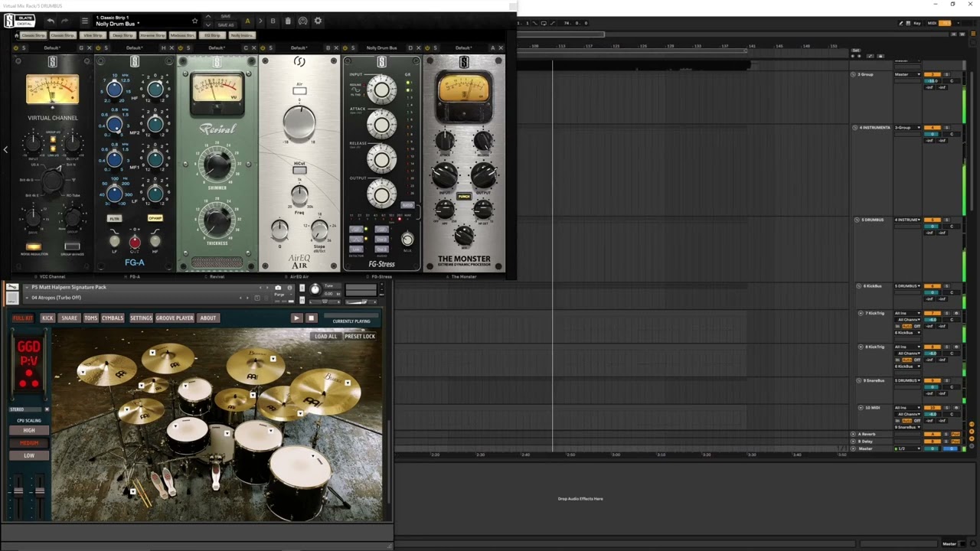Viewport: 980px width, 551px height.
Task: Click the Load All button
Action: click(x=325, y=336)
